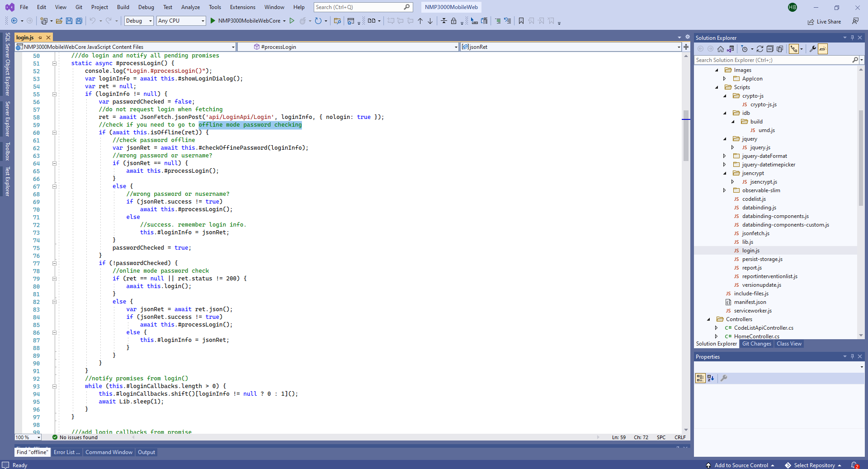Screen dimensions: 868x469
Task: Click the Solution Explorer Home icon
Action: pos(721,49)
